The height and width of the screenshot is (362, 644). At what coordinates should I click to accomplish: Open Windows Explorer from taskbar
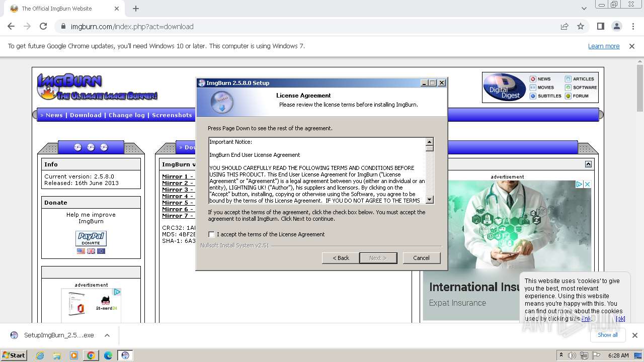pyautogui.click(x=57, y=355)
